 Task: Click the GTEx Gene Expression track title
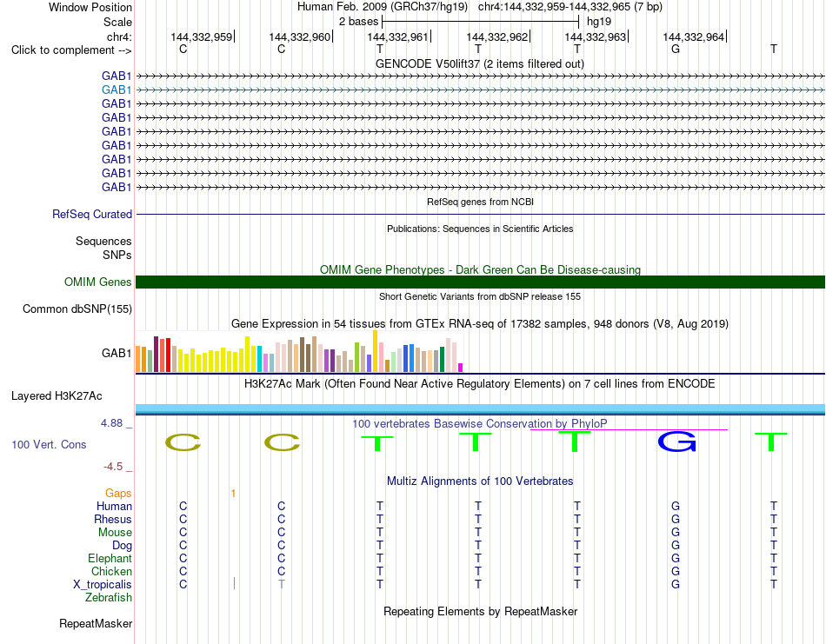[x=480, y=324]
